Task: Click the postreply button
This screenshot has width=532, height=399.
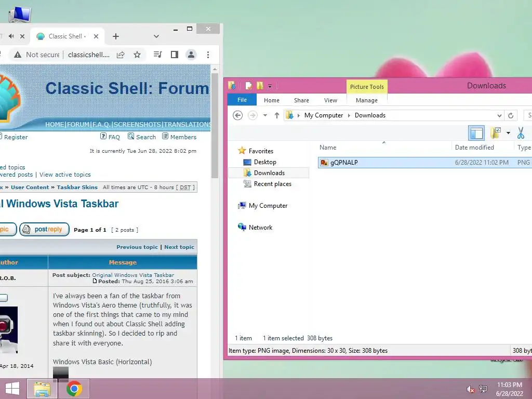Action: click(45, 229)
